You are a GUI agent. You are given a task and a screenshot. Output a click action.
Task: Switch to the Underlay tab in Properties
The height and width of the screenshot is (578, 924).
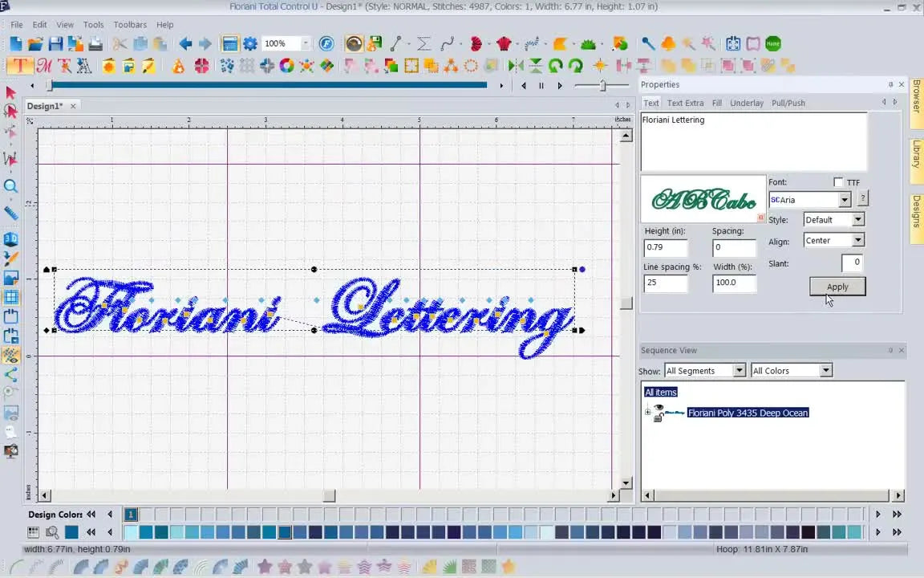747,103
